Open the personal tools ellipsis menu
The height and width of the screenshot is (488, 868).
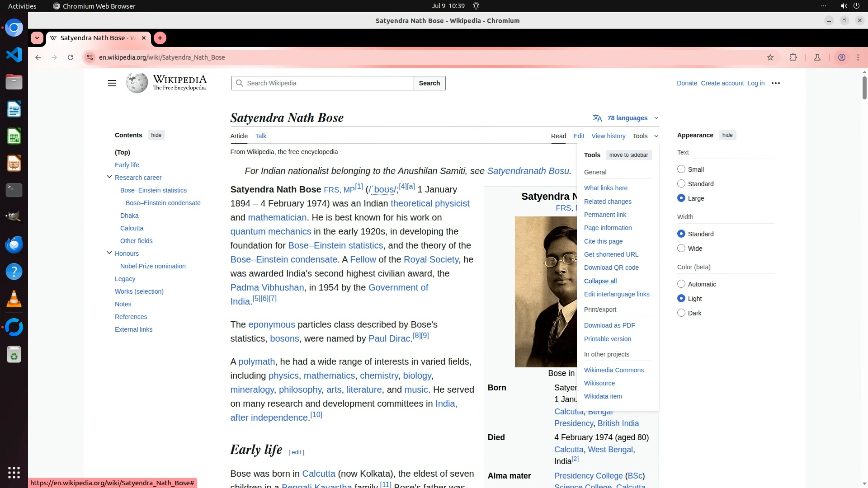pyautogui.click(x=776, y=83)
